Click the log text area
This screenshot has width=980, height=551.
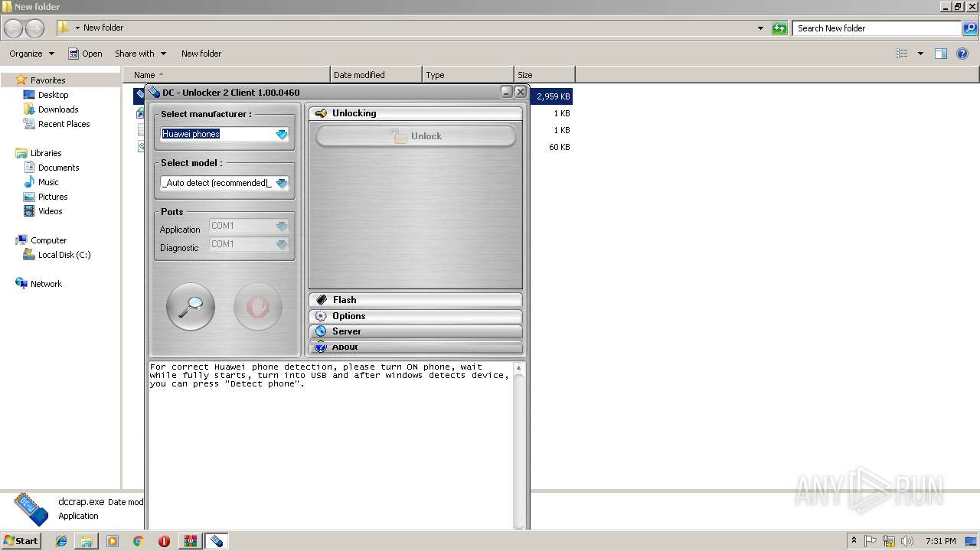[x=330, y=445]
